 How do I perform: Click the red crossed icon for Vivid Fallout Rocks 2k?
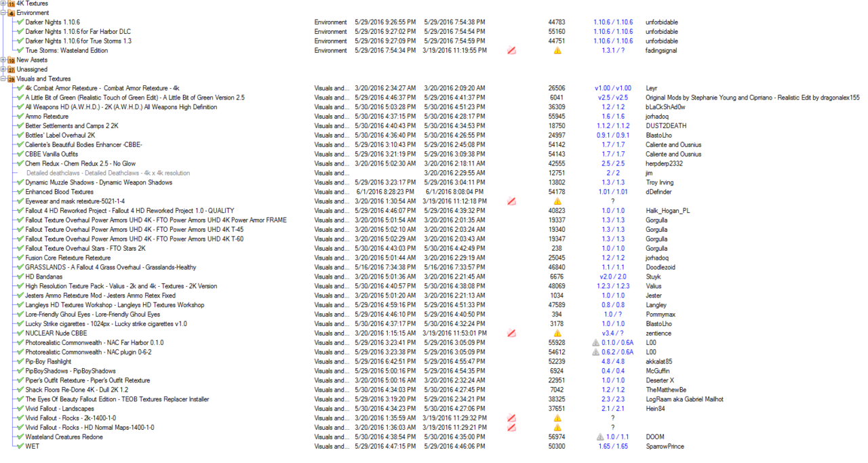[512, 418]
